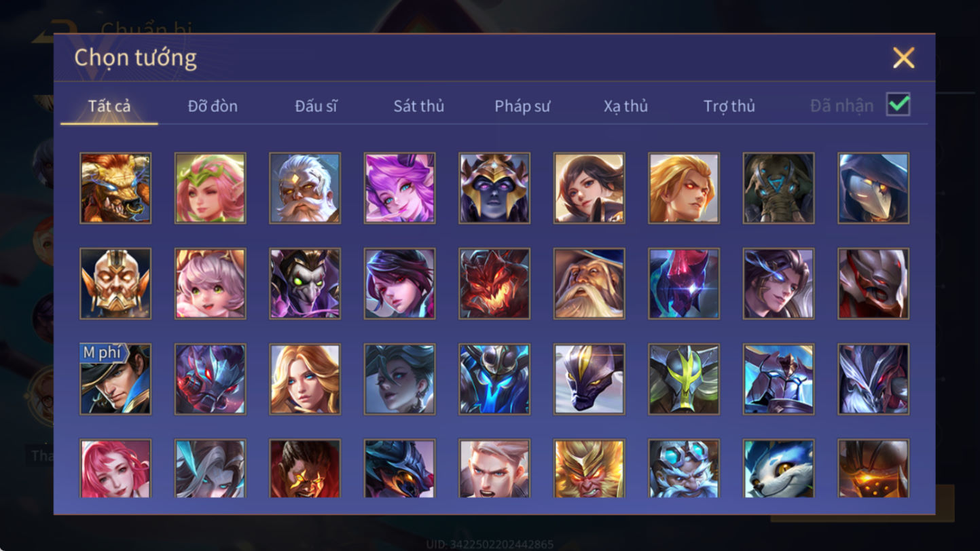Pick the hero tagged 'M phí' with hat
The image size is (980, 551).
[x=115, y=379]
